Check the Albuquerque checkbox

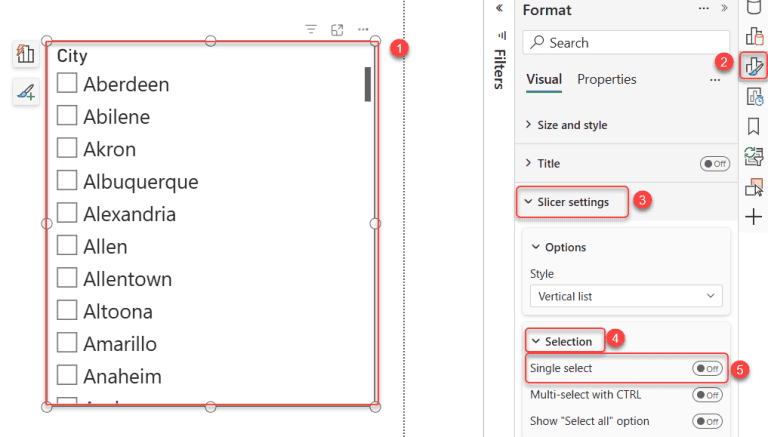[67, 180]
